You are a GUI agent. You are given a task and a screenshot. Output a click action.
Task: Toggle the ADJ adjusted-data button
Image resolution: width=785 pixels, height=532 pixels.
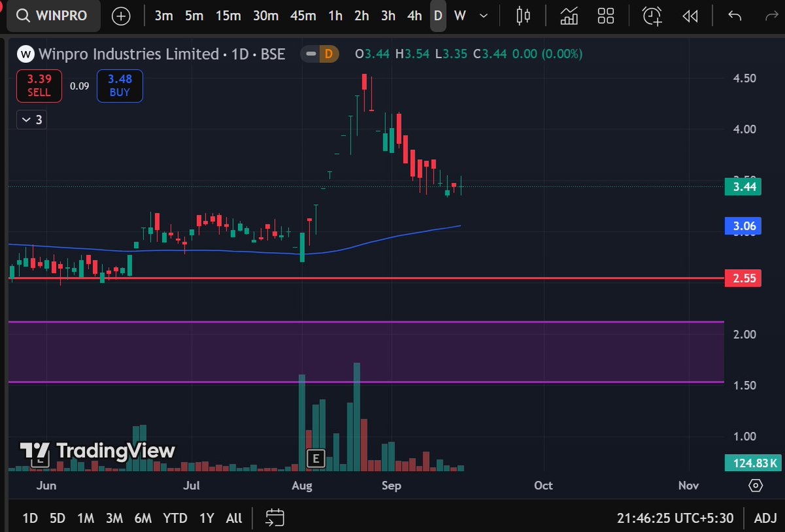coord(765,518)
